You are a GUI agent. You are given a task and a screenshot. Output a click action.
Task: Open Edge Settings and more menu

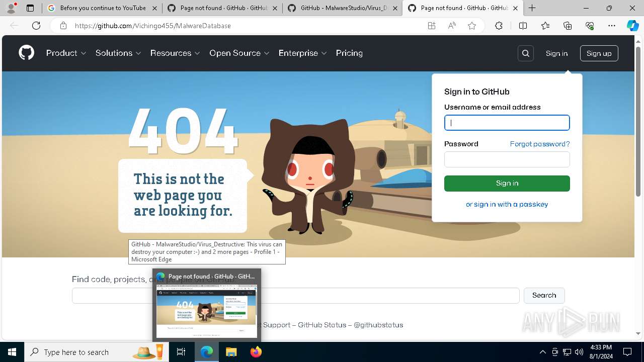612,26
